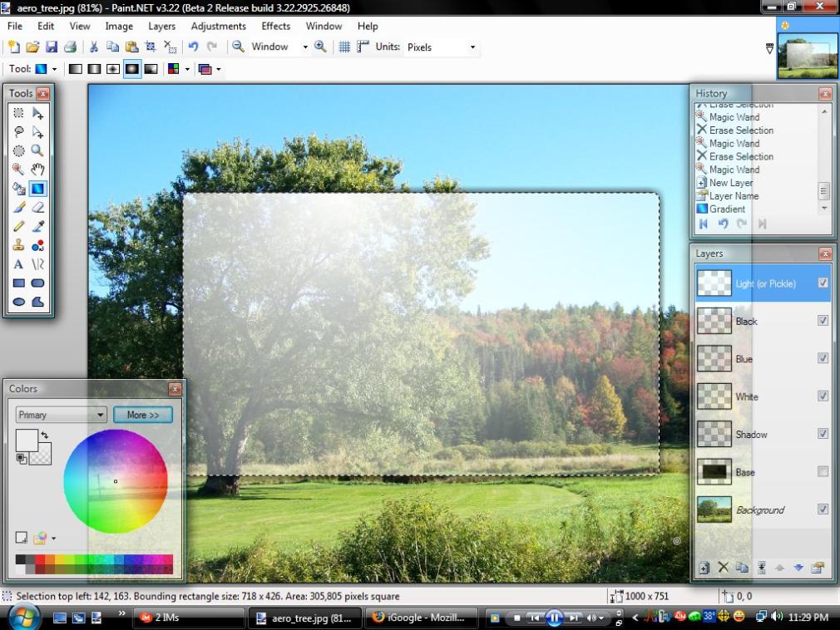Click the swap colors arrows icon

[x=44, y=436]
